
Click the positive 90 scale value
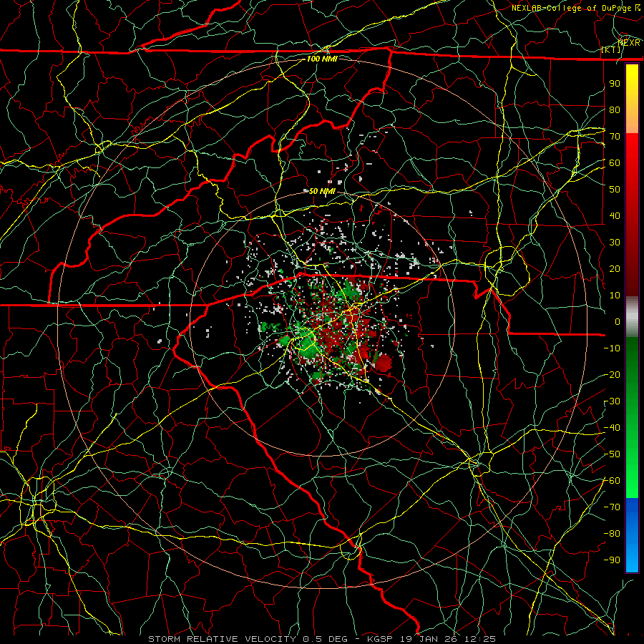coord(615,84)
